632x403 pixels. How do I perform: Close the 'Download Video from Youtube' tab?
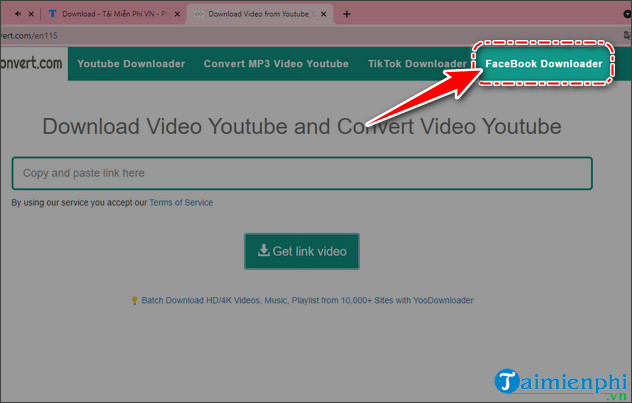(x=323, y=14)
